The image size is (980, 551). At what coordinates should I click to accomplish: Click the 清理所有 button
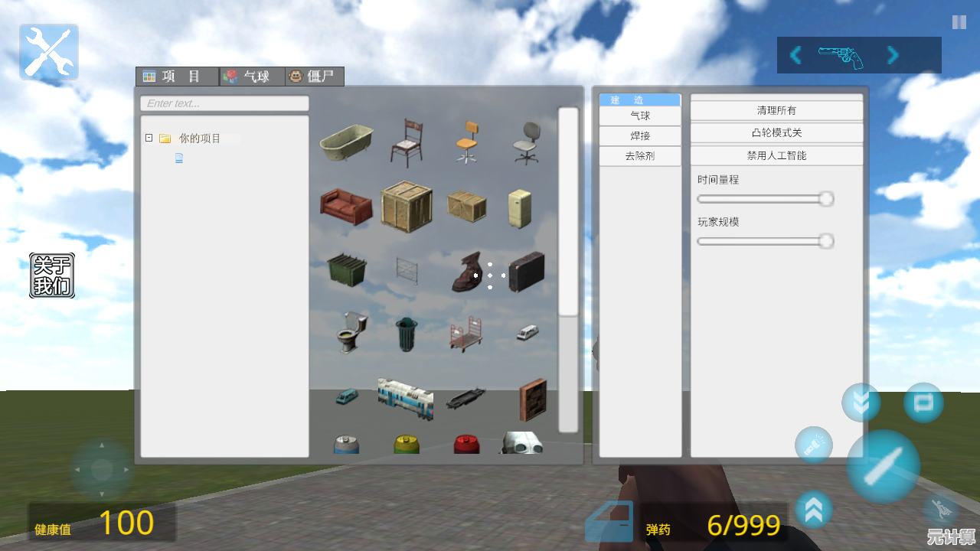click(776, 111)
